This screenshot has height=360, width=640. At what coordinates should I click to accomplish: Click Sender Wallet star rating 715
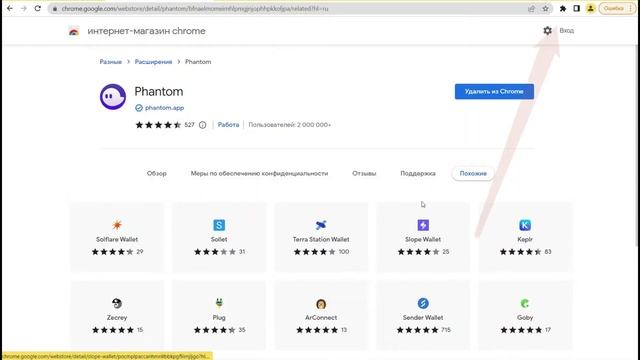point(423,330)
